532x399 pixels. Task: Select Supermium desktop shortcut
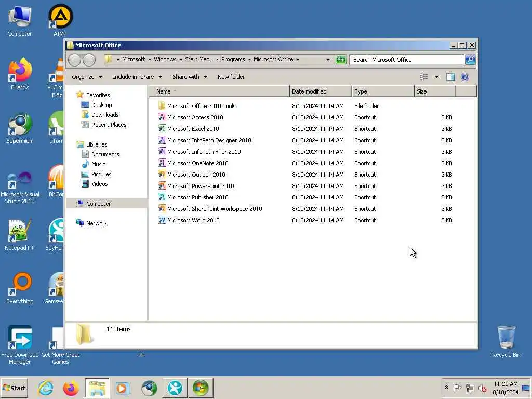pos(20,128)
